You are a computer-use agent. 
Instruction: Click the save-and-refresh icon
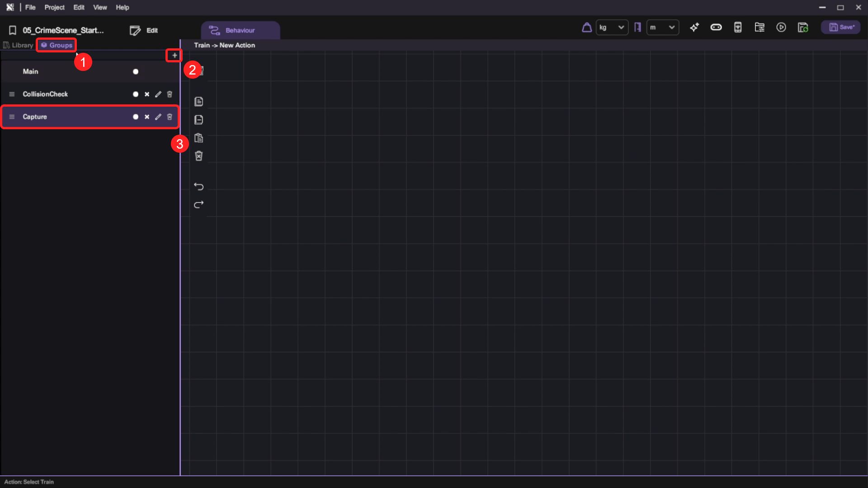pos(803,28)
